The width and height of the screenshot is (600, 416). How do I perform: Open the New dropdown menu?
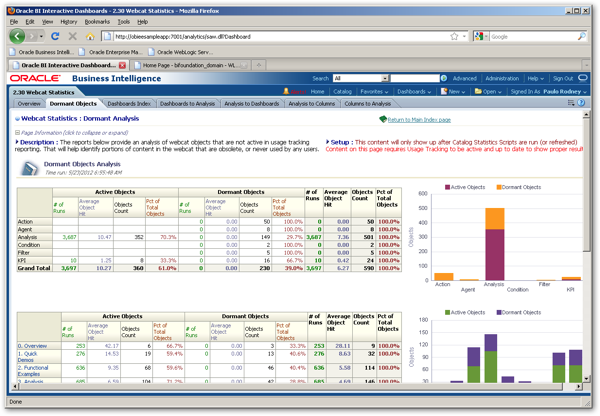click(x=453, y=92)
